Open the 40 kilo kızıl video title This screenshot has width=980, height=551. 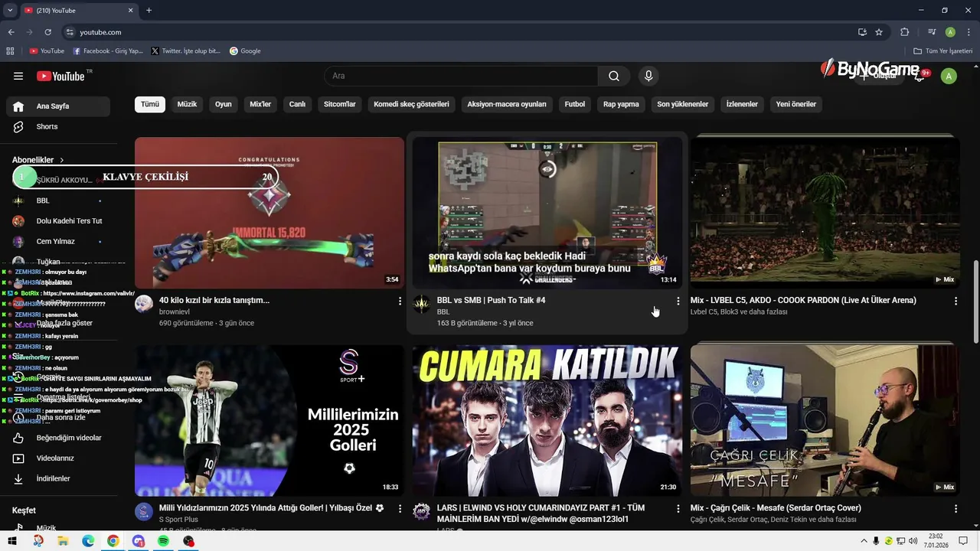coord(214,301)
